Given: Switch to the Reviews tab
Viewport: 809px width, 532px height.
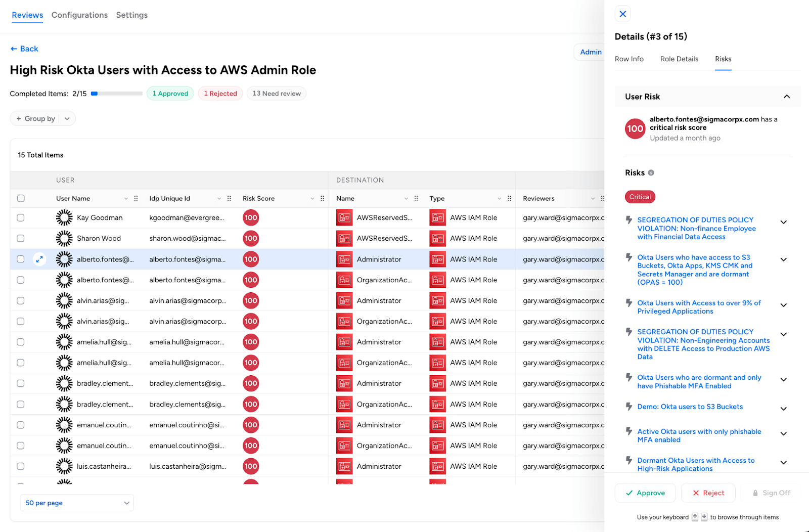Looking at the screenshot, I should (x=27, y=15).
